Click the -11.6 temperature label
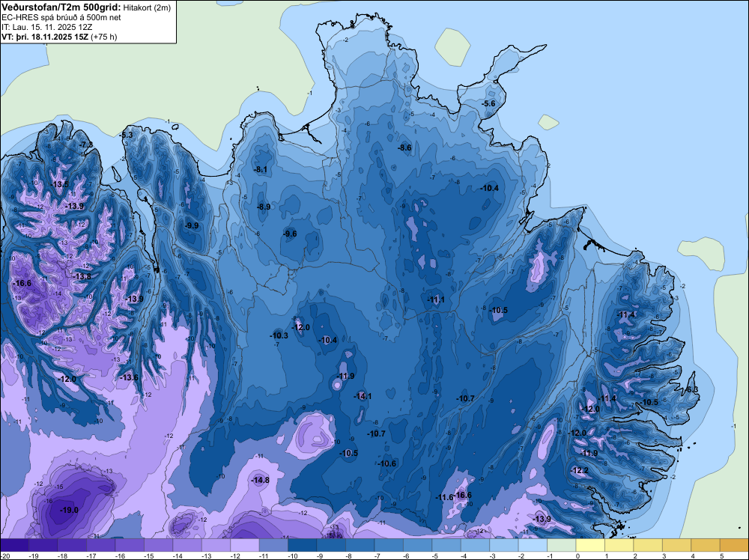749x560 pixels. point(444,497)
